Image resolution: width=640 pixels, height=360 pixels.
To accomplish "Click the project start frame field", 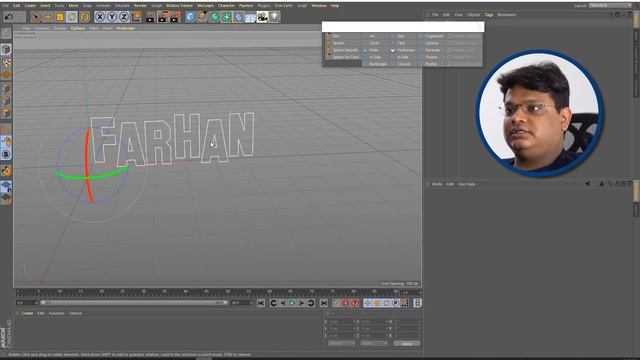I will pyautogui.click(x=27, y=303).
